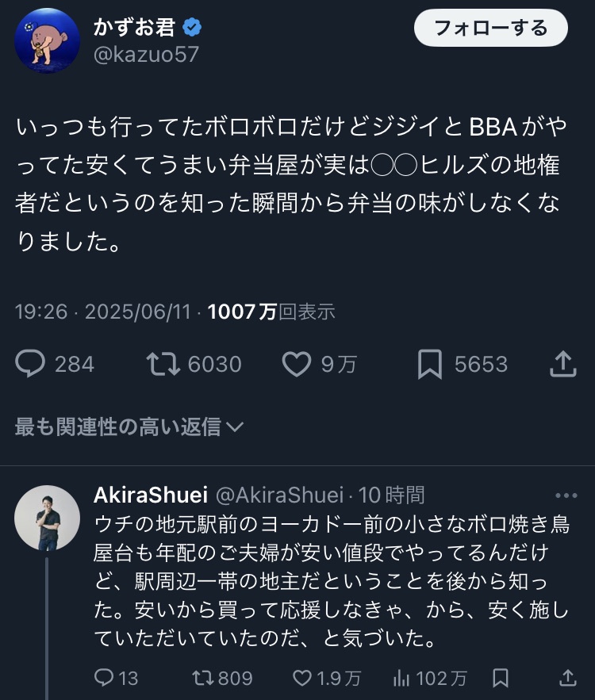
Task: View analytics icon showing 102万 views
Action: [401, 678]
